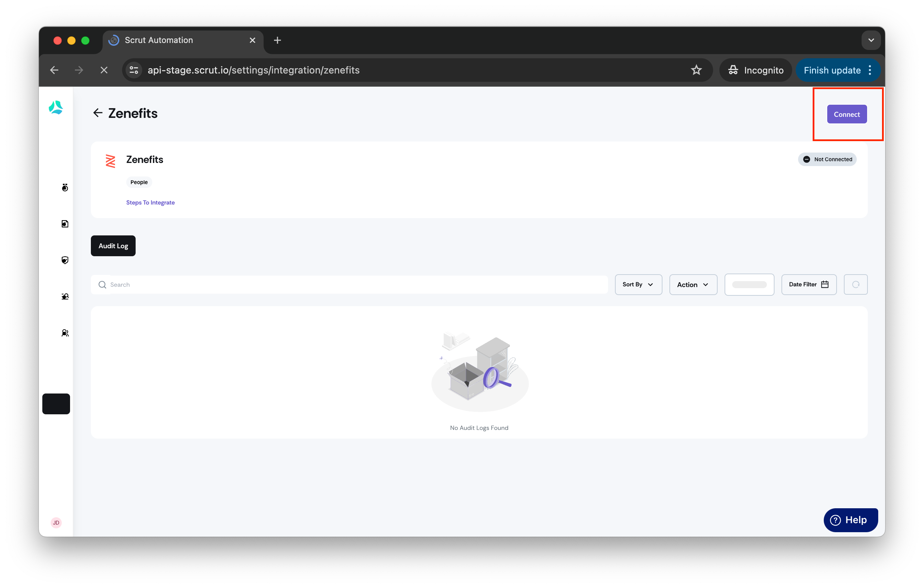Open the Help widget
This screenshot has height=588, width=924.
click(x=850, y=520)
